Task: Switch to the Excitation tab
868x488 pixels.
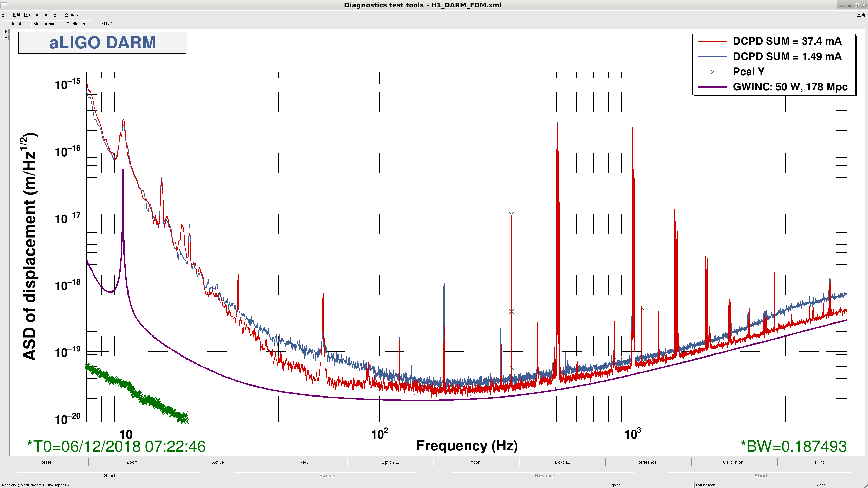Action: click(x=76, y=24)
